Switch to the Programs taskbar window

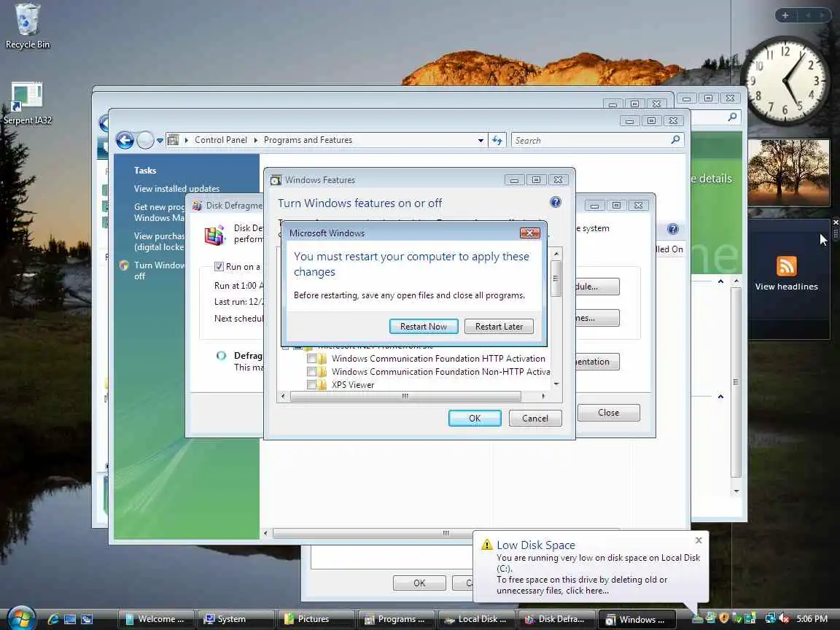point(397,619)
